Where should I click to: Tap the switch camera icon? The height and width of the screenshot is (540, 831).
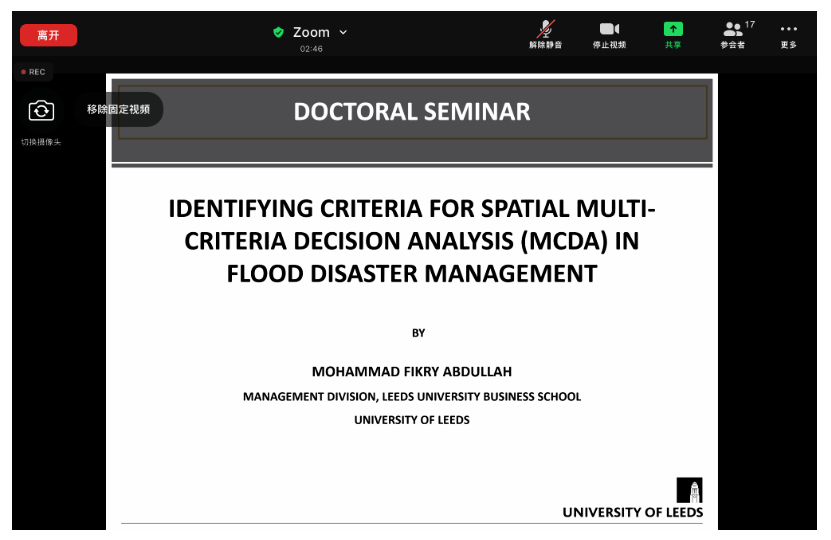pos(41,110)
